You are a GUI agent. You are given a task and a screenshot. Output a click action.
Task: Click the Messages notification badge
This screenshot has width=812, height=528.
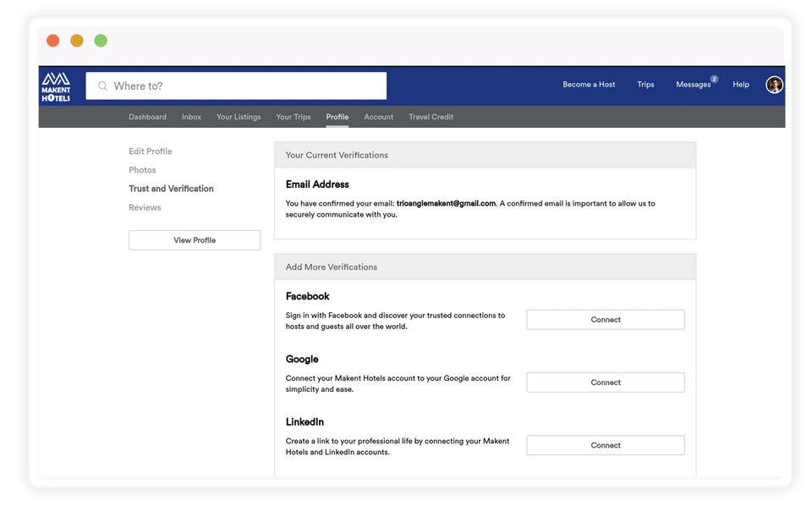tap(714, 79)
